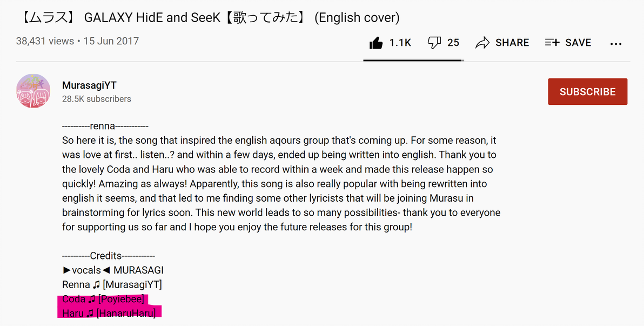Click the SAVE text label
The width and height of the screenshot is (644, 326).
pos(578,43)
